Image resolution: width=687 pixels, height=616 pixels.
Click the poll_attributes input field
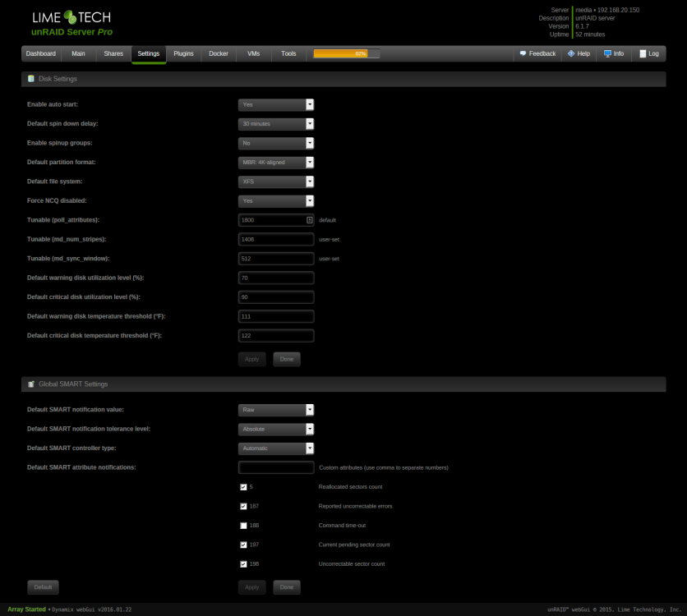pos(276,220)
